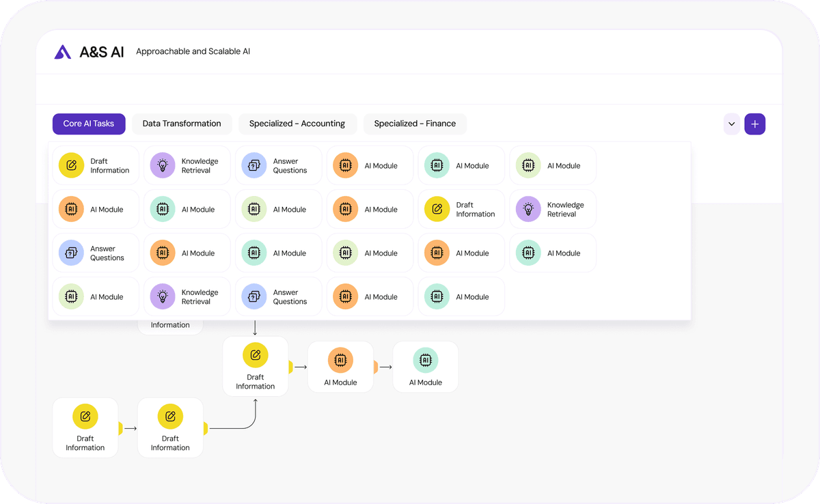
Task: Click the A&S AI triangle logo
Action: tap(62, 51)
